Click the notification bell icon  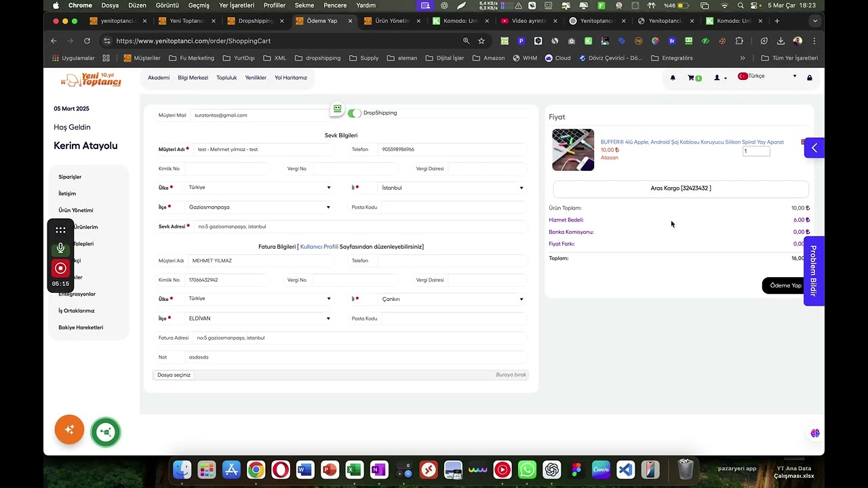pyautogui.click(x=673, y=78)
